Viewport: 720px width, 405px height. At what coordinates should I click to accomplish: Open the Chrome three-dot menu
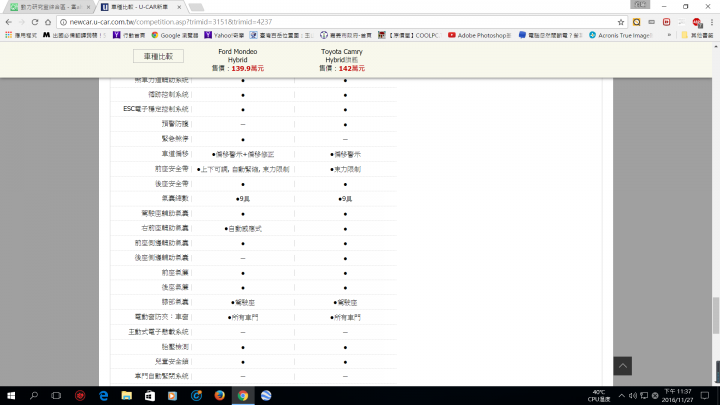point(712,22)
